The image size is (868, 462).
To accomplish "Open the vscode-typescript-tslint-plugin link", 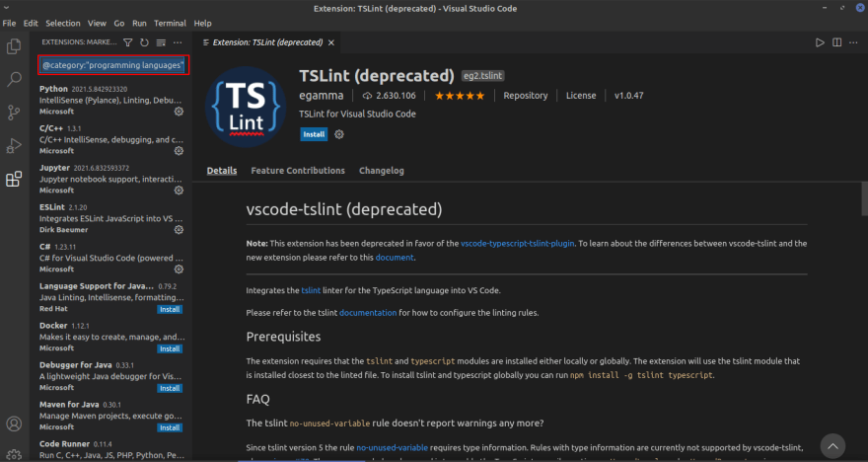I will [518, 243].
